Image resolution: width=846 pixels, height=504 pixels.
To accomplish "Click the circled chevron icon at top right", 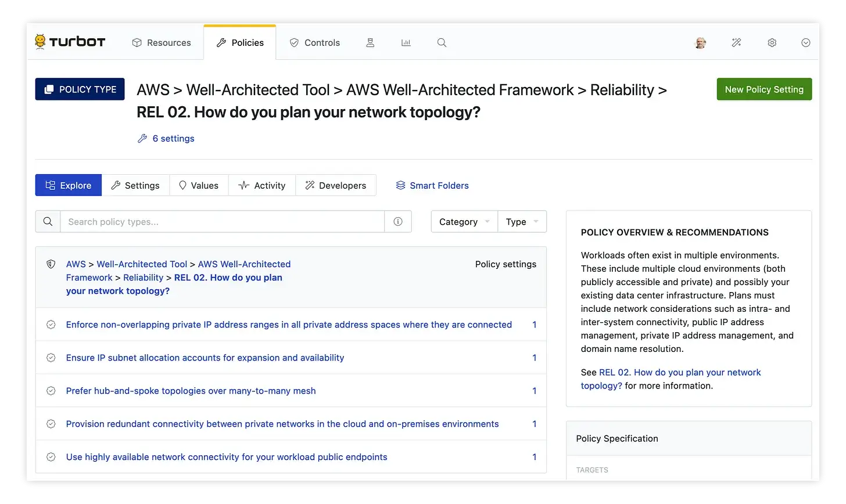I will [806, 42].
